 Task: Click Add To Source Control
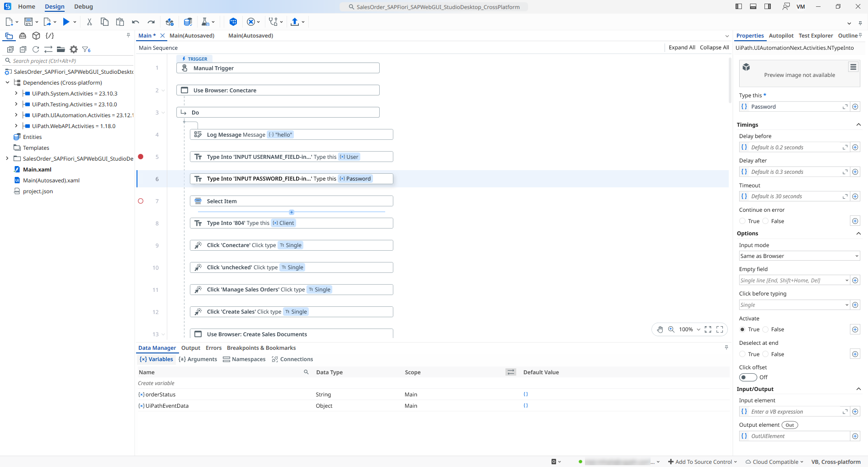point(703,462)
